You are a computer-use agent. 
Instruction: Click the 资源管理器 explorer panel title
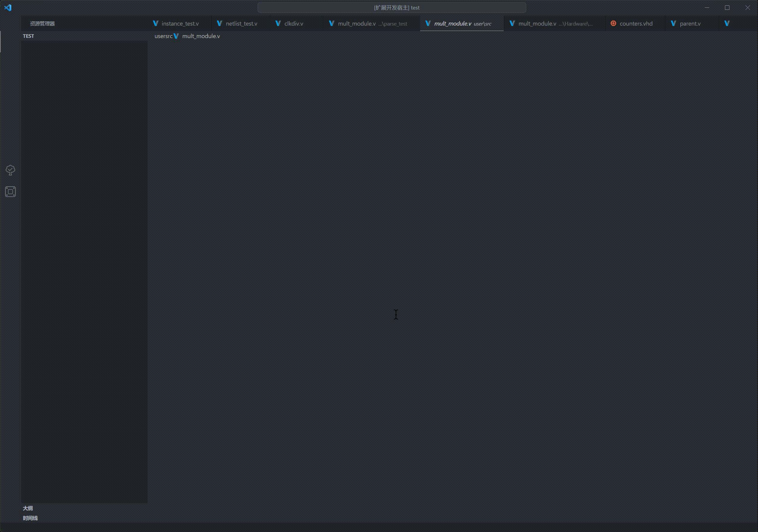coord(42,24)
